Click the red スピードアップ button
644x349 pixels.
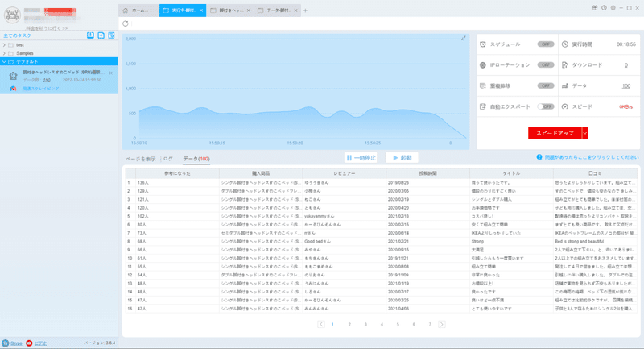(x=555, y=133)
